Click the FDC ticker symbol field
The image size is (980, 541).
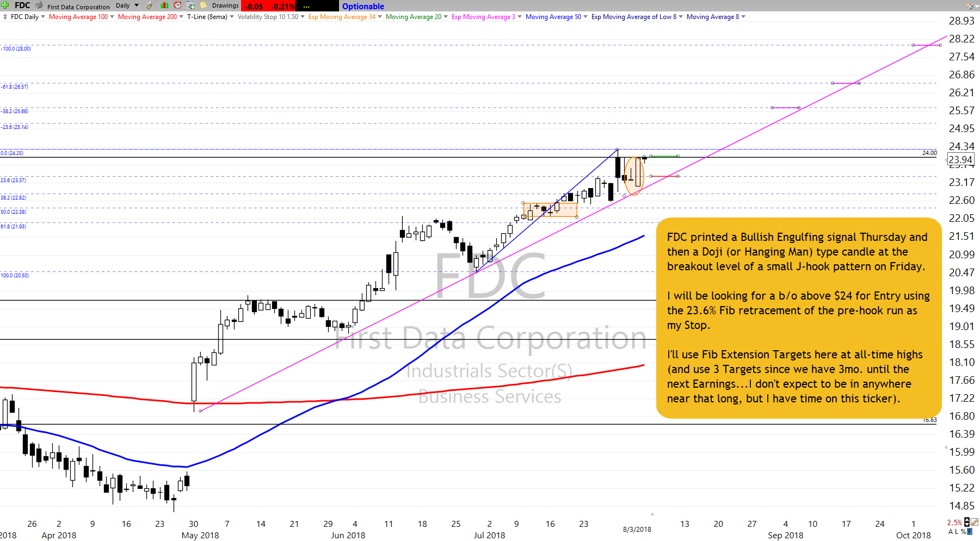click(x=22, y=5)
